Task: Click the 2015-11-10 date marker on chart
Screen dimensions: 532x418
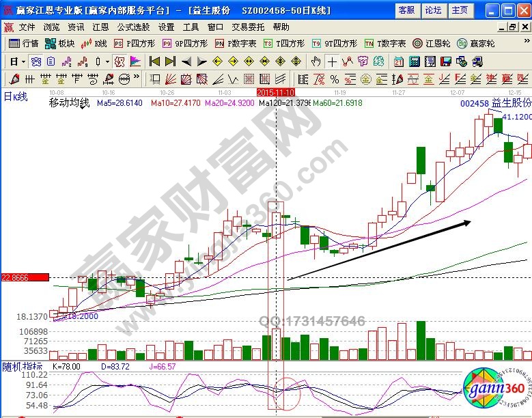Action: coord(275,92)
